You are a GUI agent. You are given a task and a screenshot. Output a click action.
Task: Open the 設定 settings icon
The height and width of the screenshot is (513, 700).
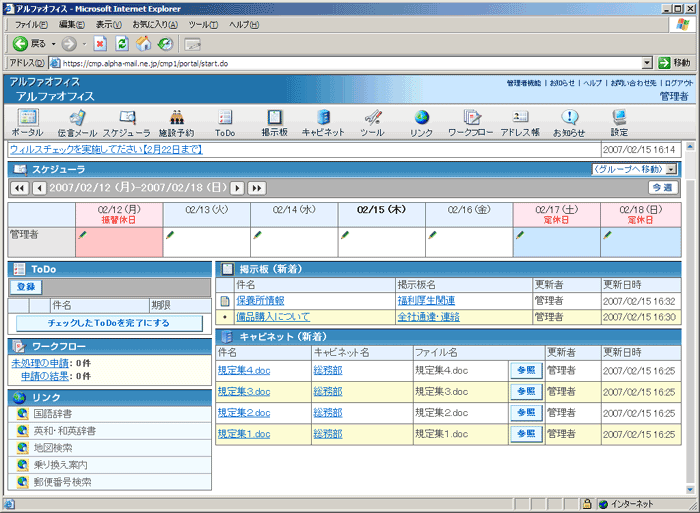619,123
